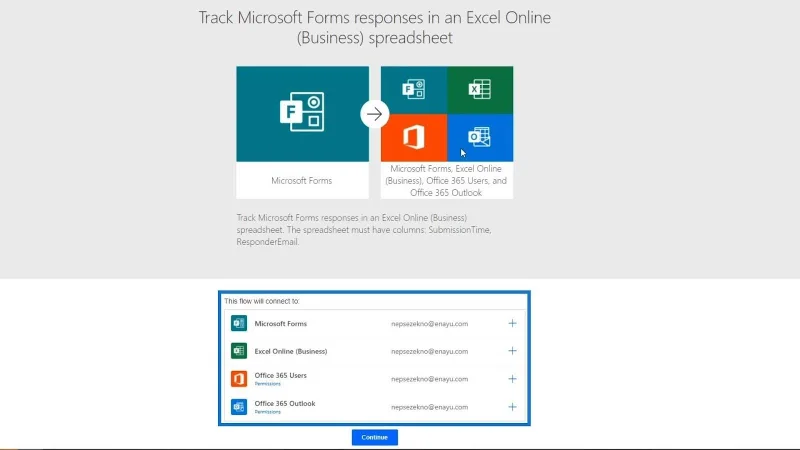Click the blue Outlook tile icon

point(480,137)
